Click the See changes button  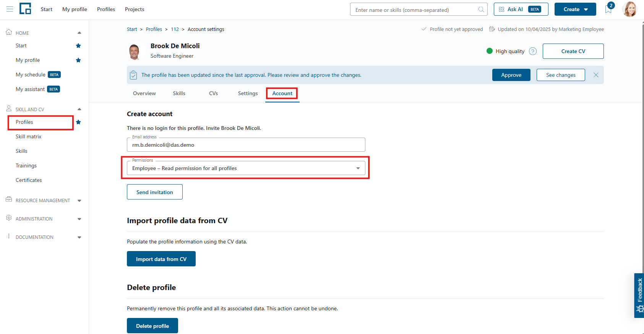pos(561,75)
